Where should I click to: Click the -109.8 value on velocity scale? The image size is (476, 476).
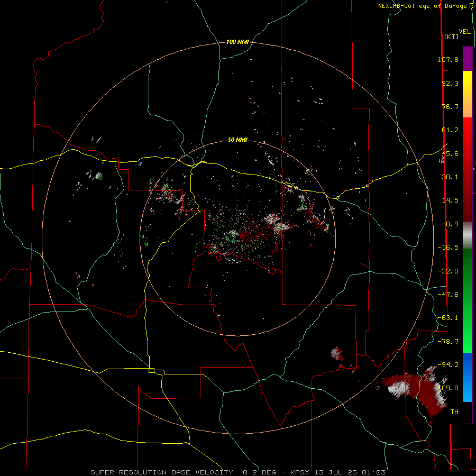point(446,388)
